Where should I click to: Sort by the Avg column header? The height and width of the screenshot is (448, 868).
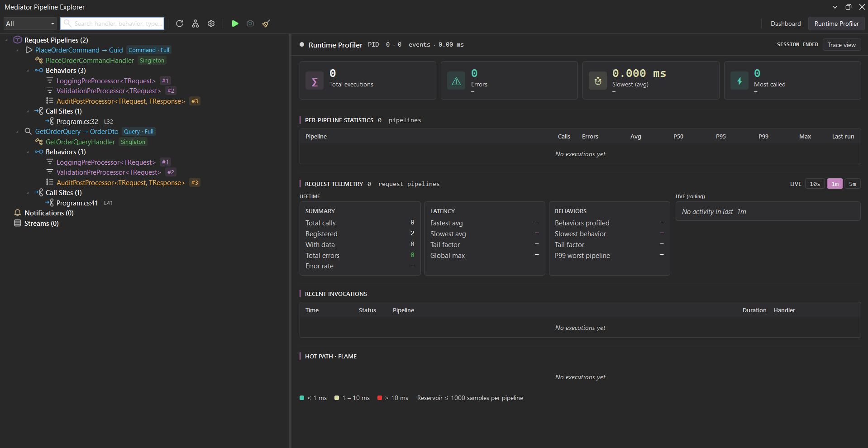(x=635, y=136)
